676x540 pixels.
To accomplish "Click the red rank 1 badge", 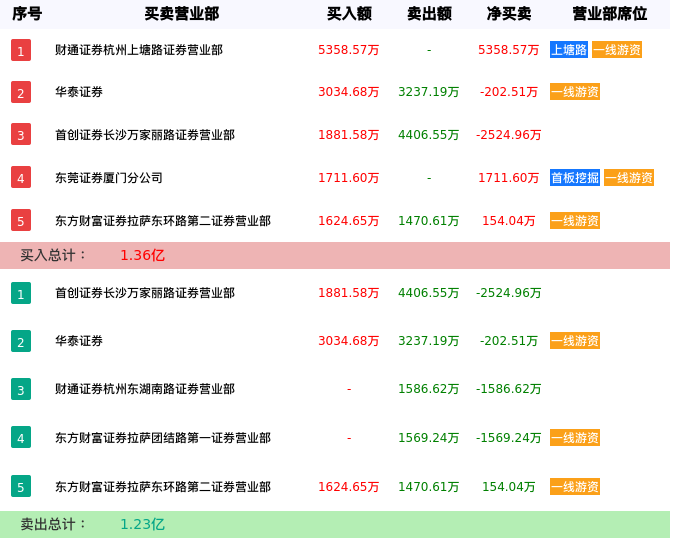I will [21, 50].
